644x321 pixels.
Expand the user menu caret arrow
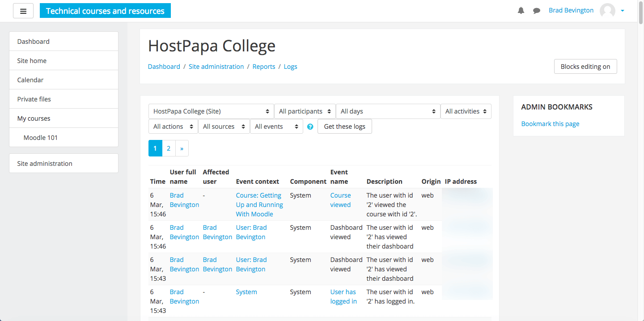623,11
